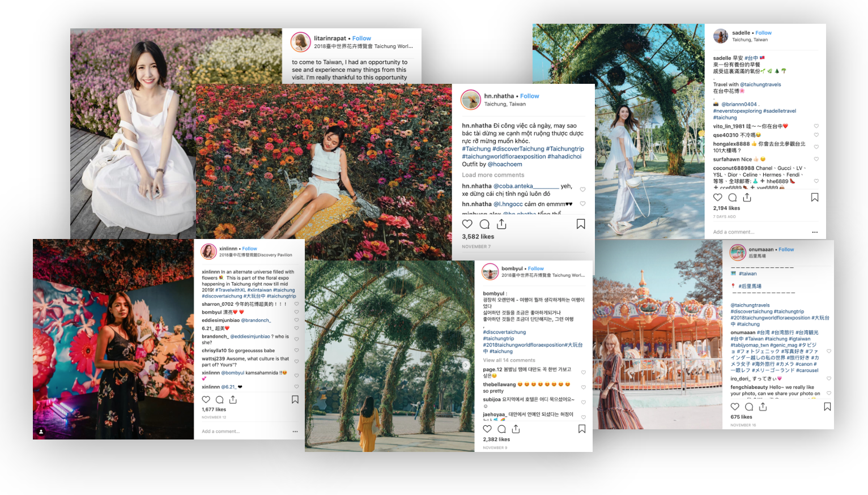Open sadelle profile avatar
Viewport: 868px width, 495px height.
[x=721, y=36]
